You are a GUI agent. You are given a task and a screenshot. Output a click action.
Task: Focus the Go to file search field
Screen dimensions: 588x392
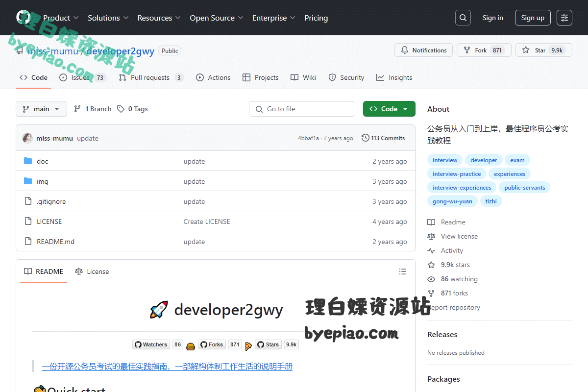(x=302, y=109)
